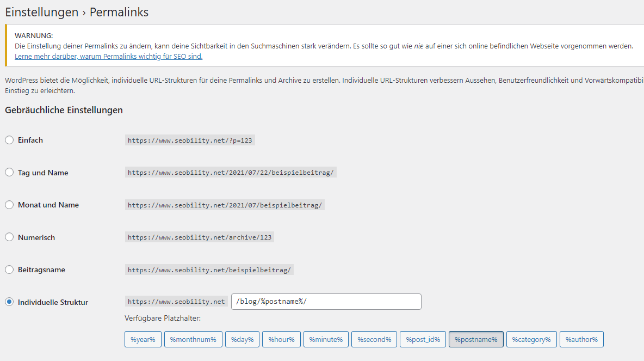Insert the %category% placeholder
Viewport: 644px width, 361px height.
[x=531, y=339]
